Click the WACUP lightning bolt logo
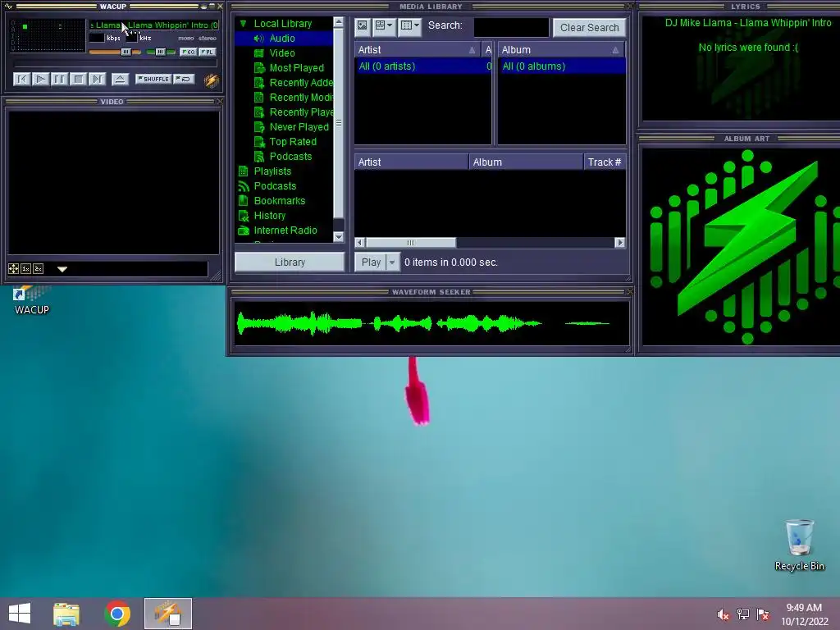Screen dimensions: 840x630 point(211,80)
